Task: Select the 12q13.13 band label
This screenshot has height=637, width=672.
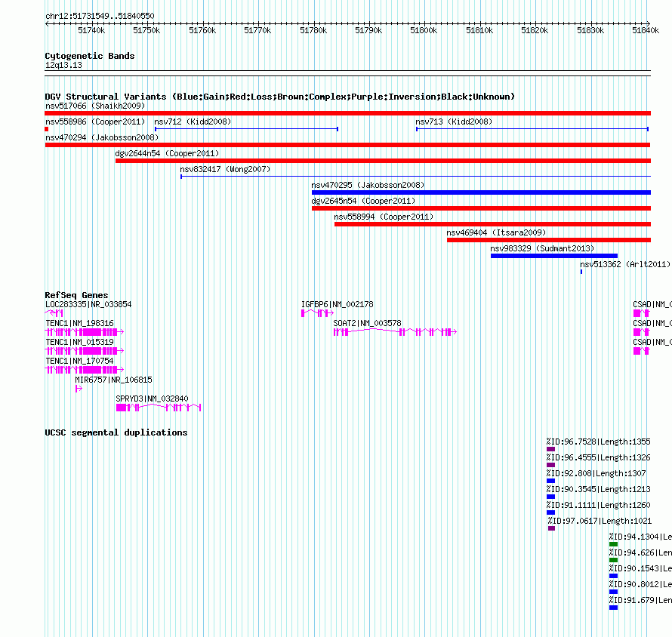Action: click(63, 65)
